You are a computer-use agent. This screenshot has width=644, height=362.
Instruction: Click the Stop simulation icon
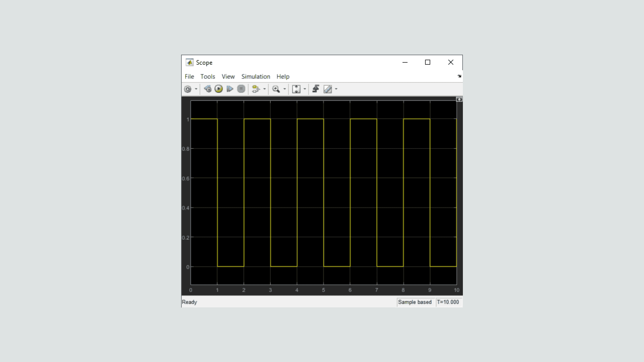pos(241,89)
